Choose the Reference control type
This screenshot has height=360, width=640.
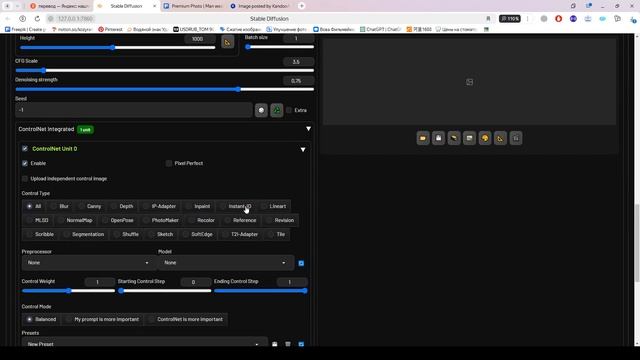[241, 220]
